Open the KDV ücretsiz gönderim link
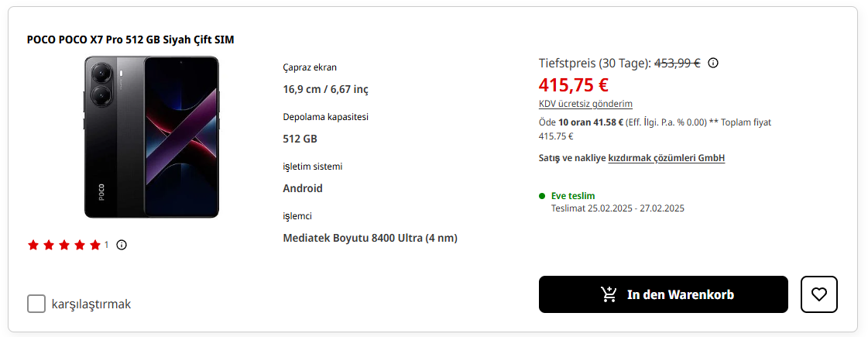 click(x=585, y=104)
